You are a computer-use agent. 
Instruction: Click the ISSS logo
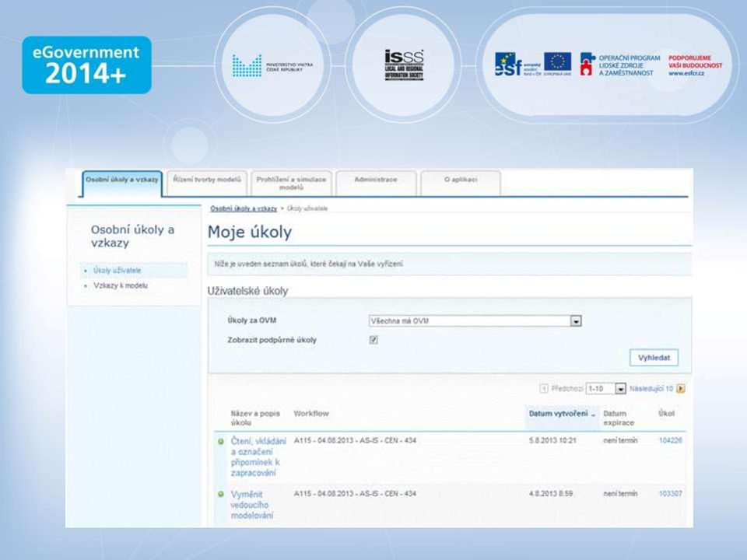click(x=404, y=65)
